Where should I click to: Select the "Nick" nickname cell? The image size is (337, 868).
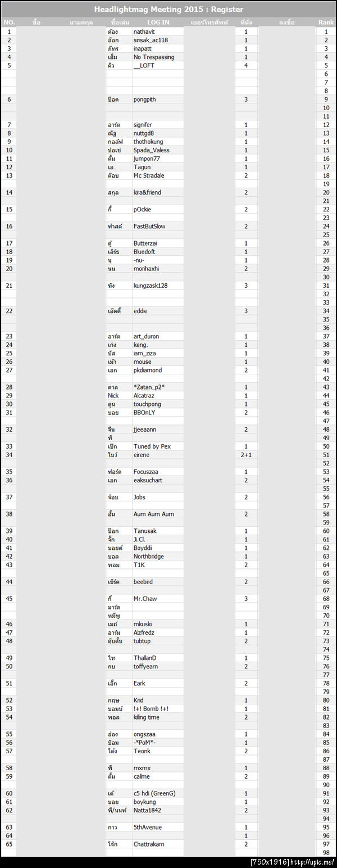[x=113, y=396]
